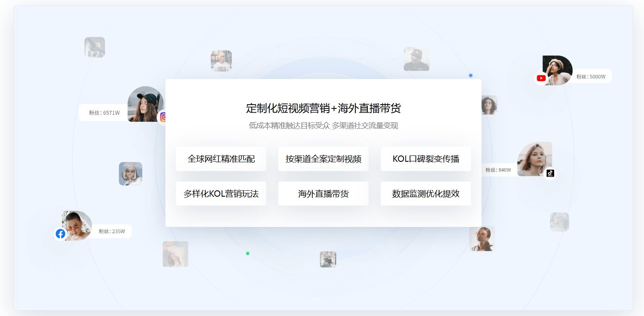The image size is (644, 316).
Task: Select 按渠道全案定制视频 feature card
Action: click(x=323, y=159)
